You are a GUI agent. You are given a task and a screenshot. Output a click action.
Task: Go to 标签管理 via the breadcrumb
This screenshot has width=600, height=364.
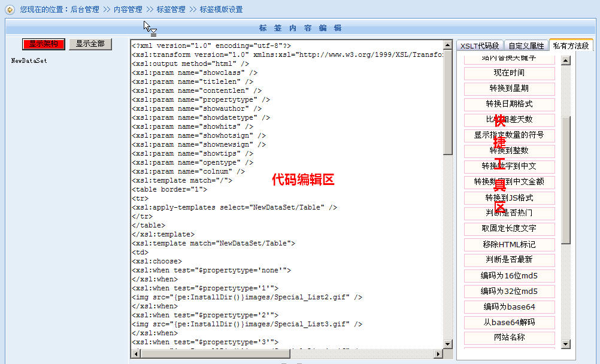click(x=171, y=10)
